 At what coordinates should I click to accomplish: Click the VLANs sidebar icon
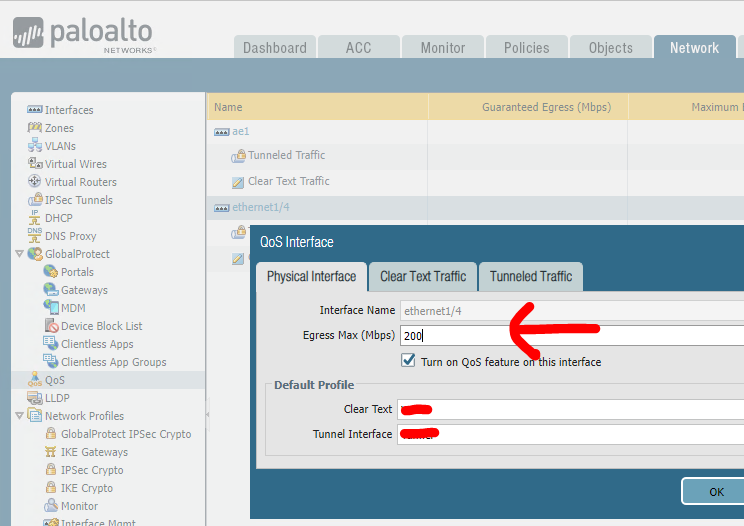[35, 145]
